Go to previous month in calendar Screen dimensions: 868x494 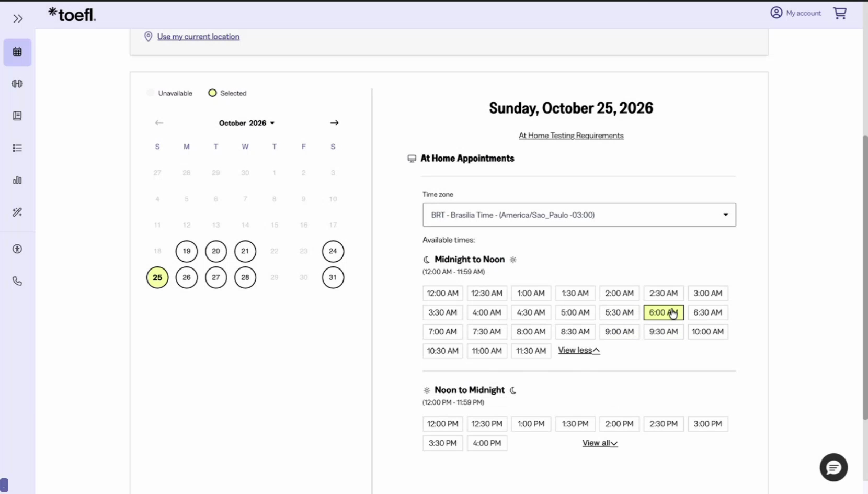[x=159, y=122]
